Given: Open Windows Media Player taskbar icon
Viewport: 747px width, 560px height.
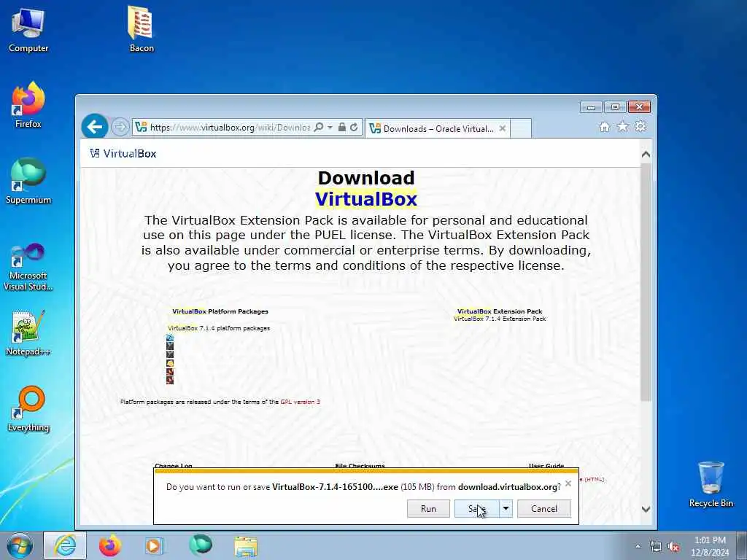Looking at the screenshot, I should (x=155, y=545).
